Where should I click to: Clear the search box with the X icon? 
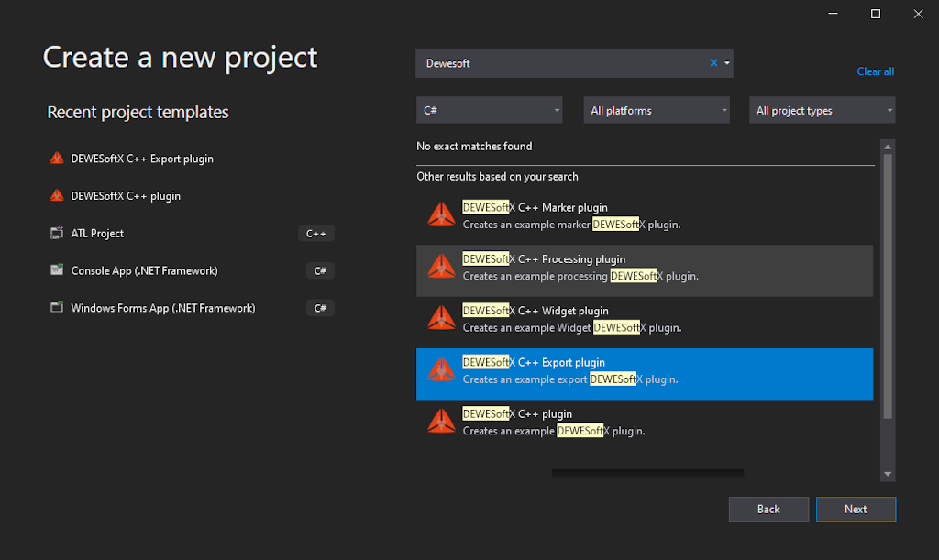[x=713, y=63]
